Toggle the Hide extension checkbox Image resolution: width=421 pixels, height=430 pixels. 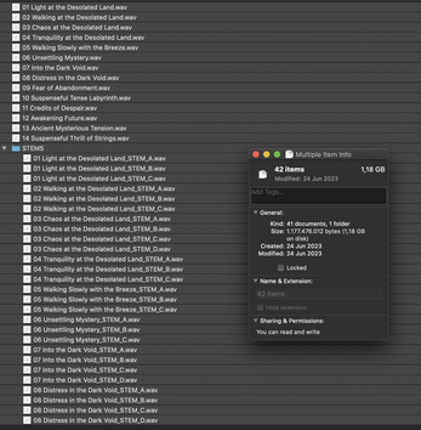(260, 307)
